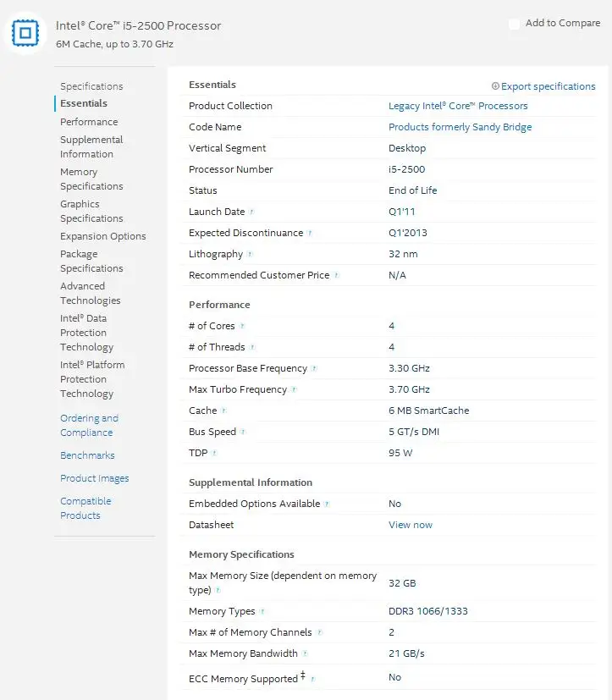Select Essentials in the sidebar

point(84,103)
